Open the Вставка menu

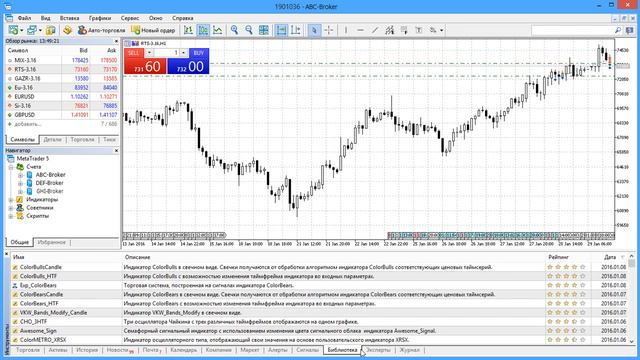69,18
